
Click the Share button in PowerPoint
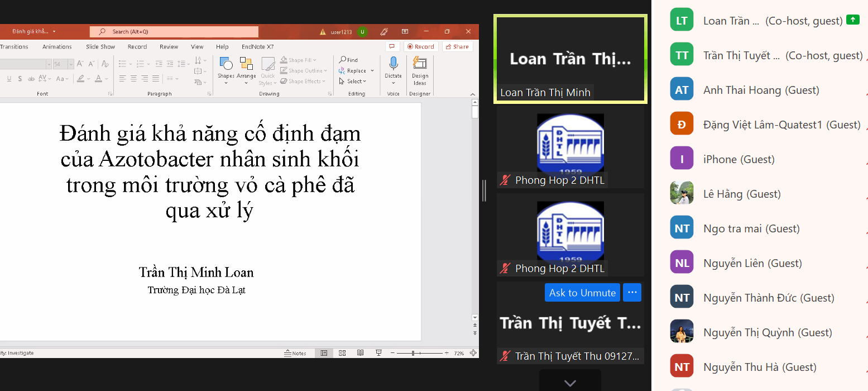pos(457,46)
